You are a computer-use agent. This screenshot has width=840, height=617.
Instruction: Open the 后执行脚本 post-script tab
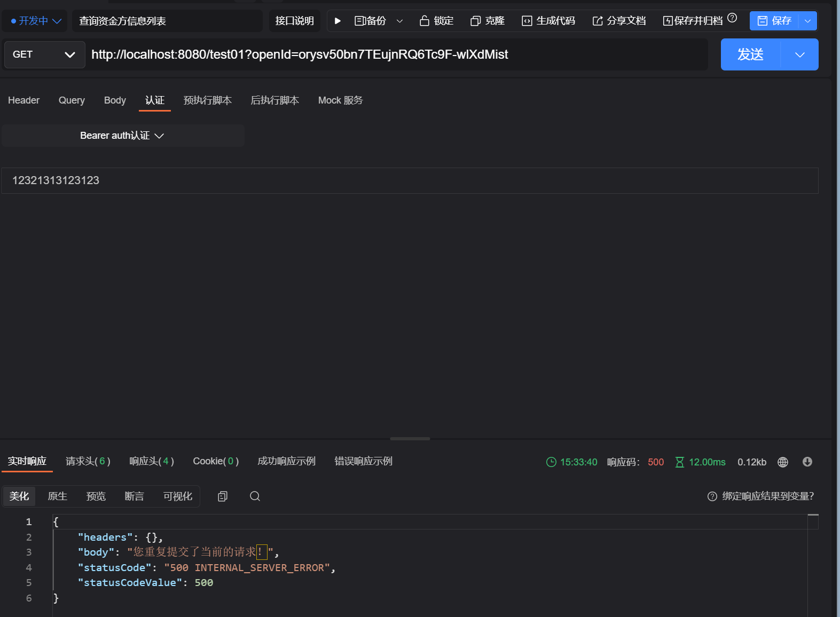(275, 100)
